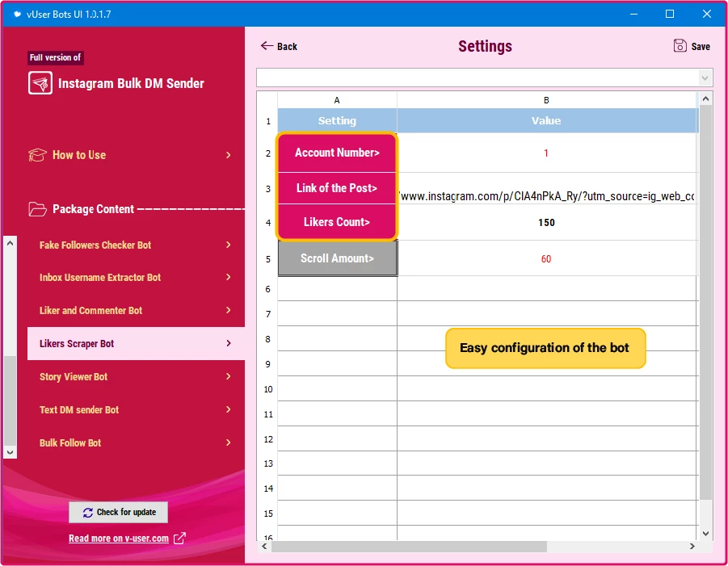Click the Account Number value 1

coord(546,153)
